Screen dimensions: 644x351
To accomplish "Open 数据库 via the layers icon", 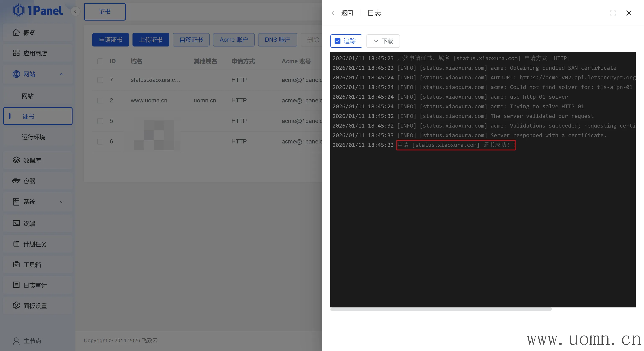I will tap(16, 160).
